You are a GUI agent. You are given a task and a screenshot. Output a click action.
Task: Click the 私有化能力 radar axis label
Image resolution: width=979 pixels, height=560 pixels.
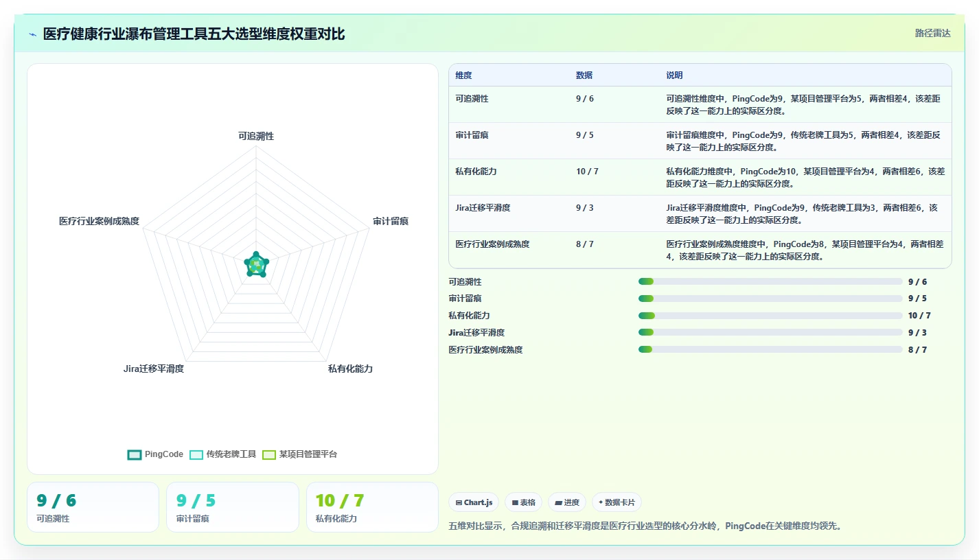tap(350, 369)
